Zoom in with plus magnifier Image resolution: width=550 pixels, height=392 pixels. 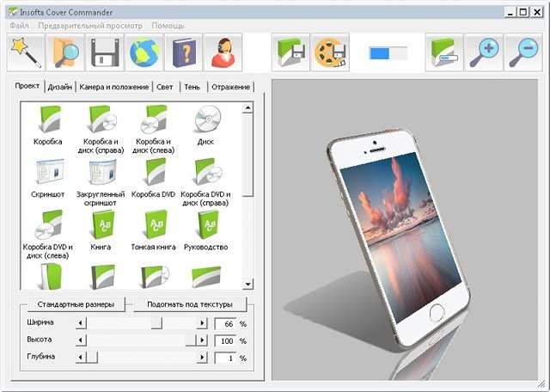484,52
